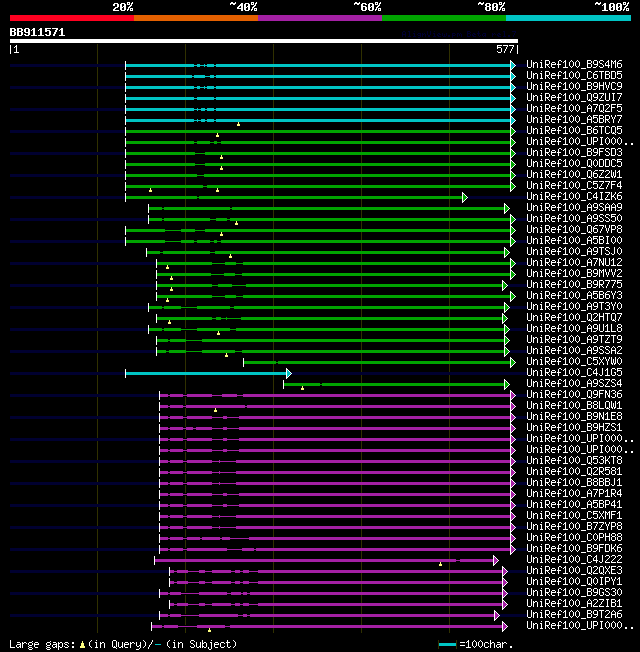Click the green ~80% segment of the identity scale
The height and width of the screenshot is (652, 640).
pos(444,18)
